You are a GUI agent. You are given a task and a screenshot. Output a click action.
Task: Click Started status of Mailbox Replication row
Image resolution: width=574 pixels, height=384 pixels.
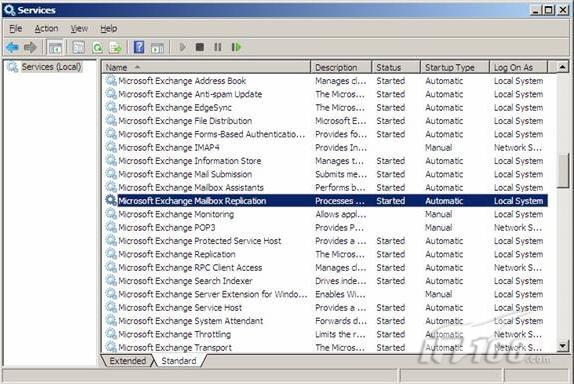click(x=390, y=201)
